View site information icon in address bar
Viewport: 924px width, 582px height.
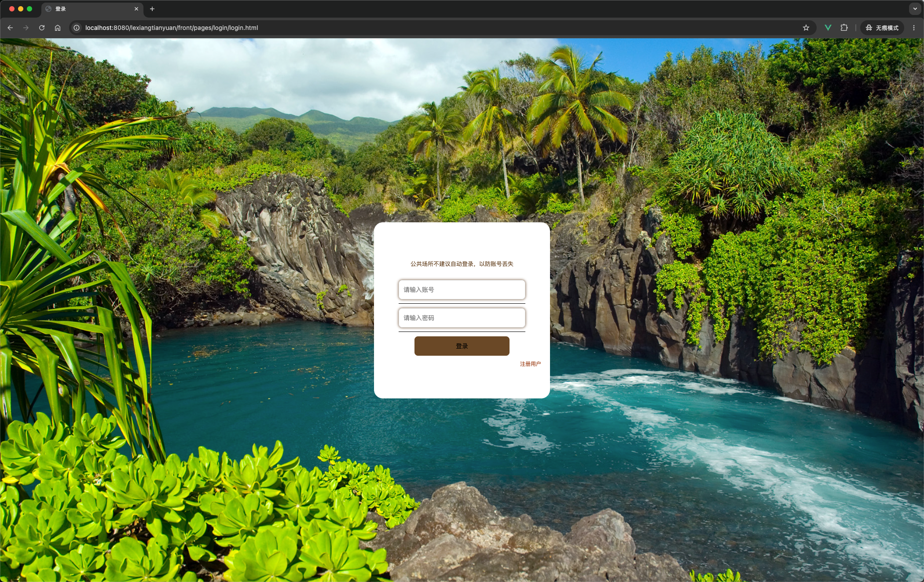tap(77, 28)
